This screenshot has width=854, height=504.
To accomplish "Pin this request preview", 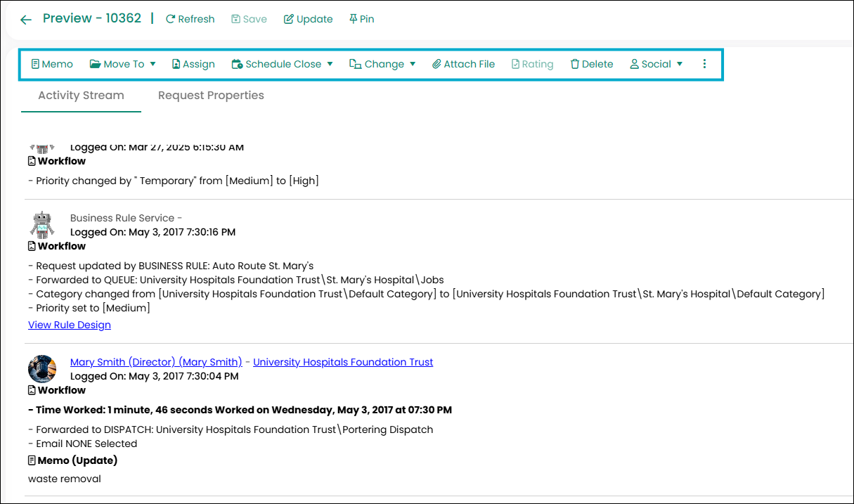I will click(x=361, y=19).
